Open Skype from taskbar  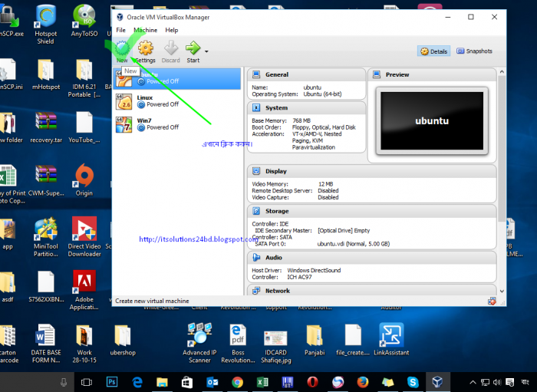413,382
